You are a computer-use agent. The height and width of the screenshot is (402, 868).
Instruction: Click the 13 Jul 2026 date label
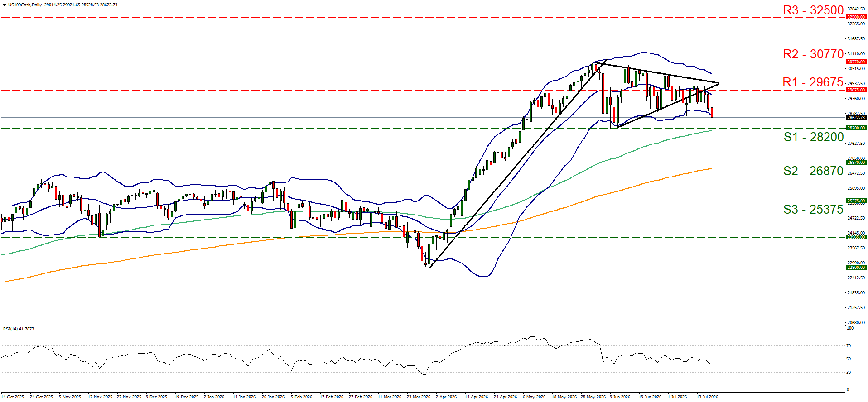(x=707, y=397)
